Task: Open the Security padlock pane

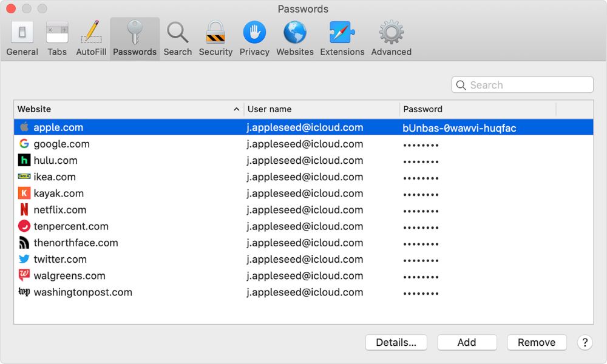Action: pos(215,39)
